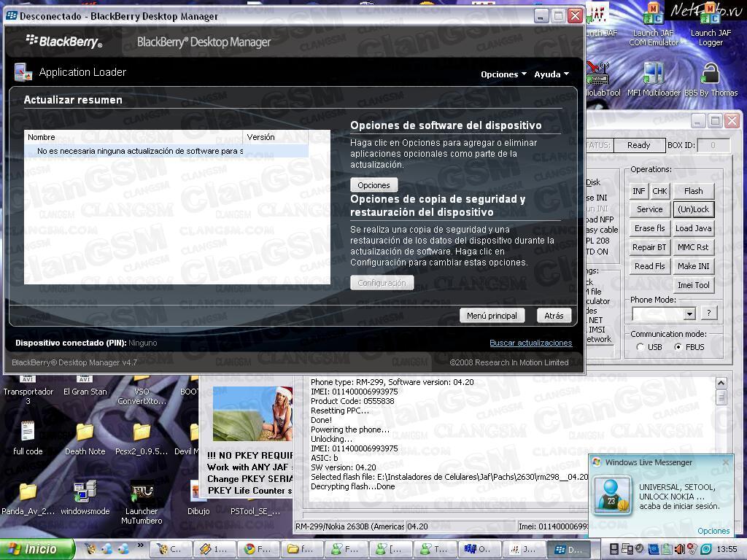
Task: Open Imei Tool in JAF window
Action: click(693, 285)
